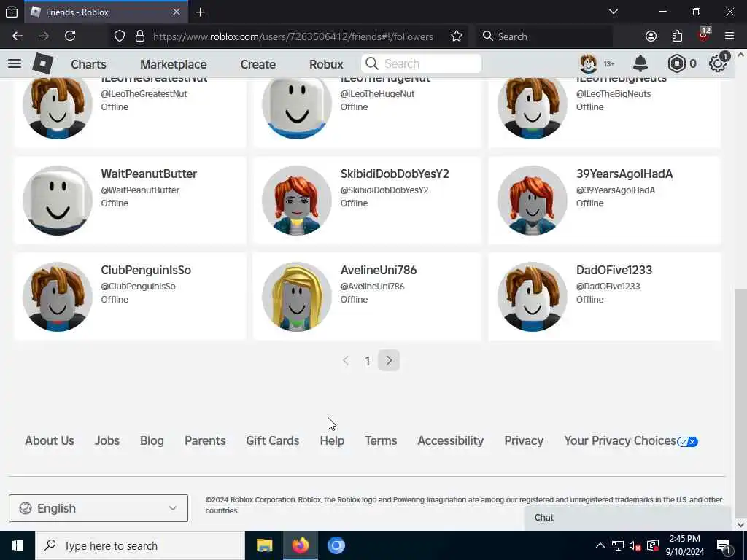Toggle the Your Privacy Choices icon

coord(687,442)
